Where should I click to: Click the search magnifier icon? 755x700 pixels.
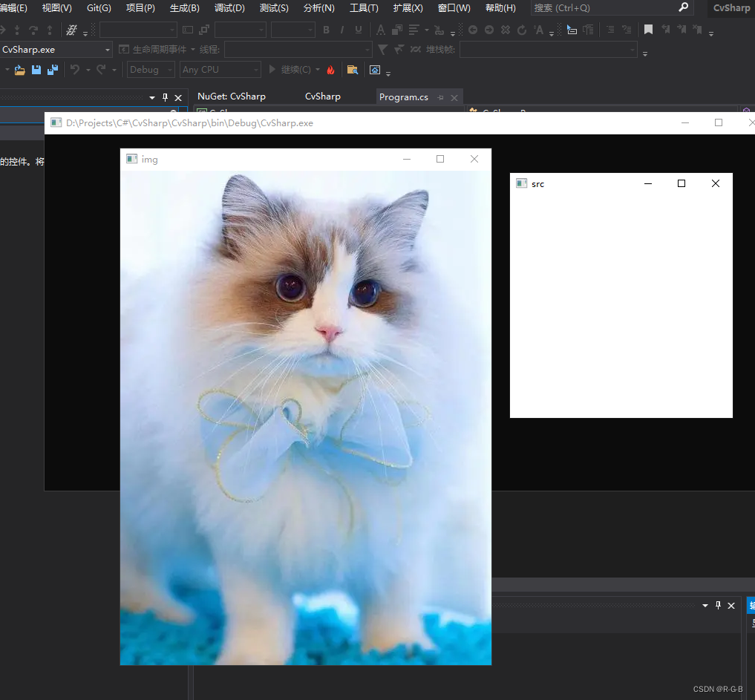click(683, 7)
